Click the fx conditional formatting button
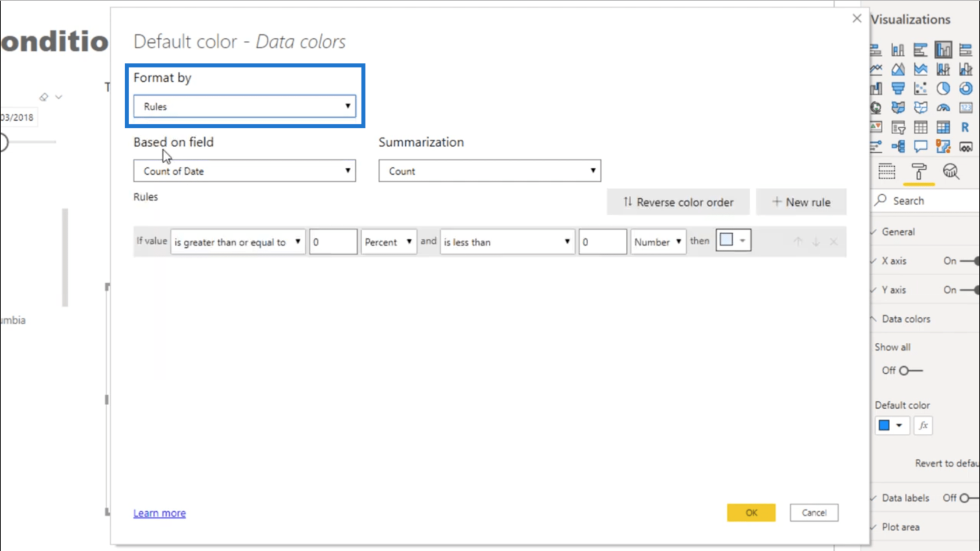Viewport: 980px width, 551px height. point(923,426)
